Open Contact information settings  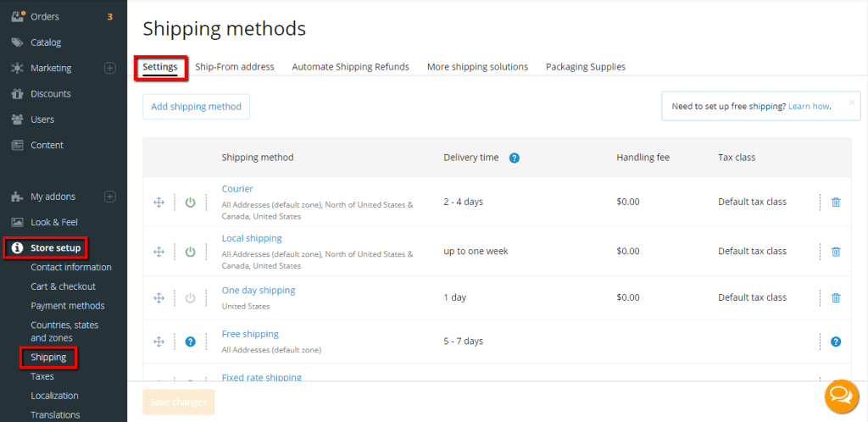coord(71,267)
